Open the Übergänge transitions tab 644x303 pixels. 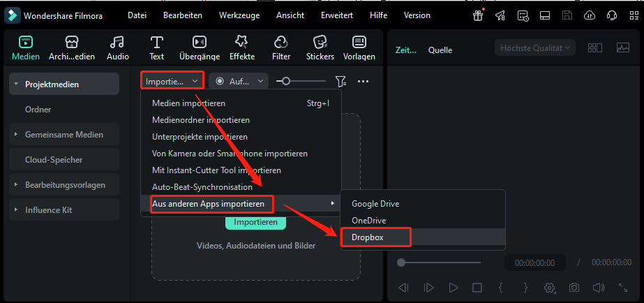pyautogui.click(x=200, y=47)
